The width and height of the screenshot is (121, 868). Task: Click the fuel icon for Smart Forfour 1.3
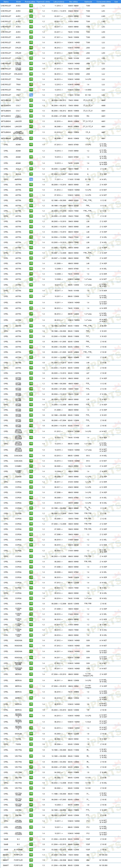[31, 855]
